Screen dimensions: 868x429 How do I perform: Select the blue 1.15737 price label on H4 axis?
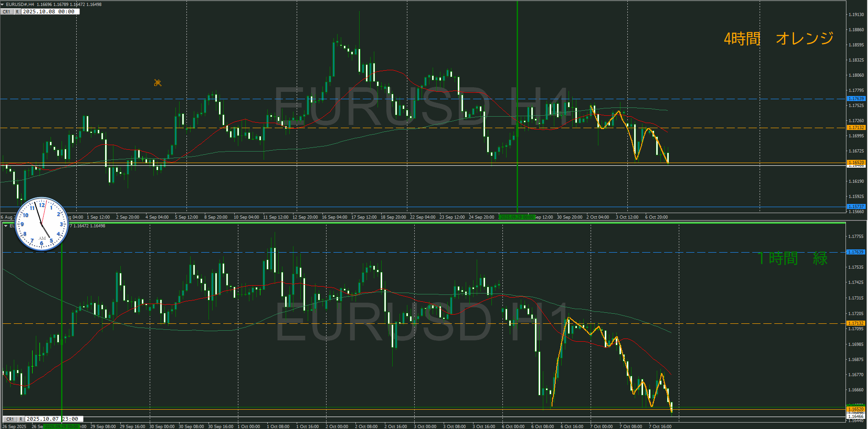856,207
